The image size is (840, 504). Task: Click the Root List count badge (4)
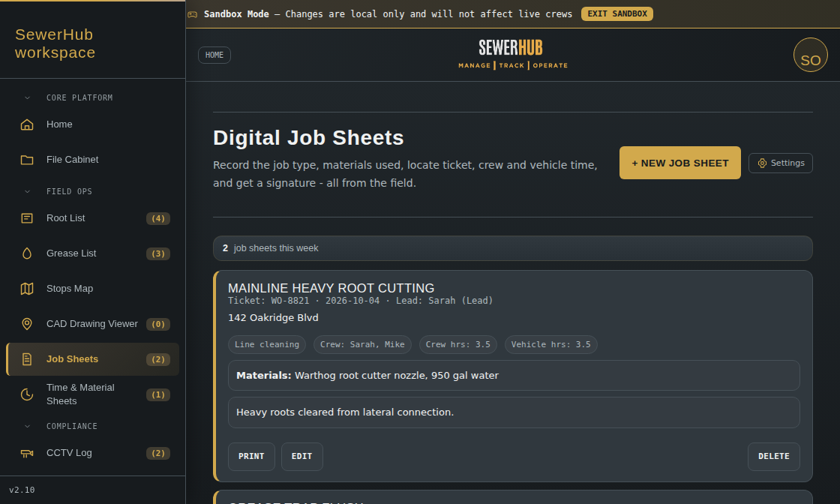(x=158, y=218)
